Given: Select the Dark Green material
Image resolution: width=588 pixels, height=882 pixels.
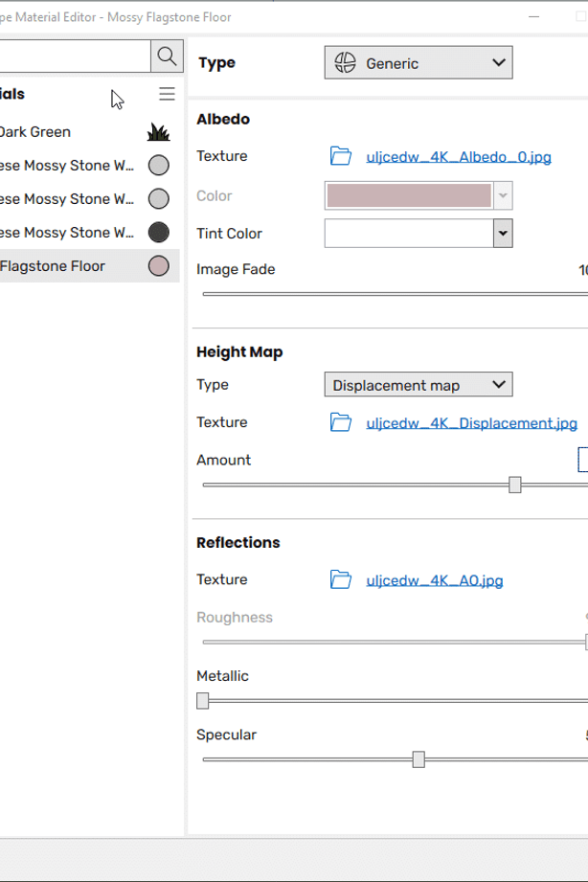Looking at the screenshot, I should pos(38,132).
